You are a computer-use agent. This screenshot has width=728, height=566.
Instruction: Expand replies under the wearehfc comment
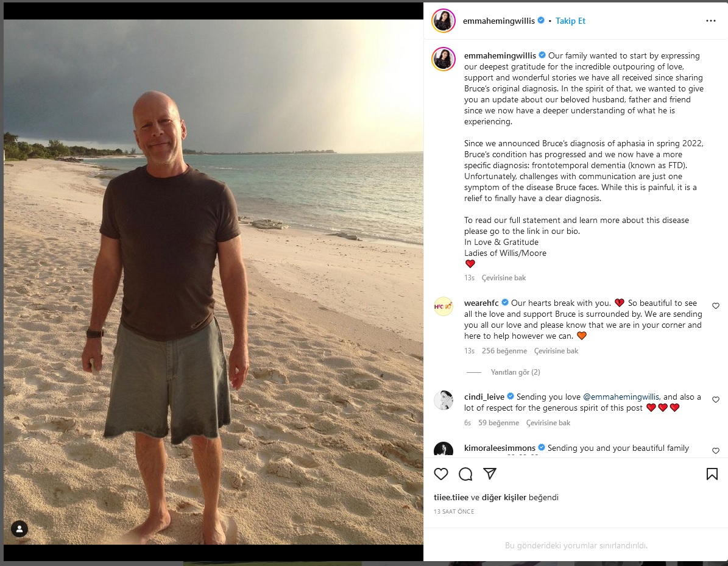[x=515, y=372]
